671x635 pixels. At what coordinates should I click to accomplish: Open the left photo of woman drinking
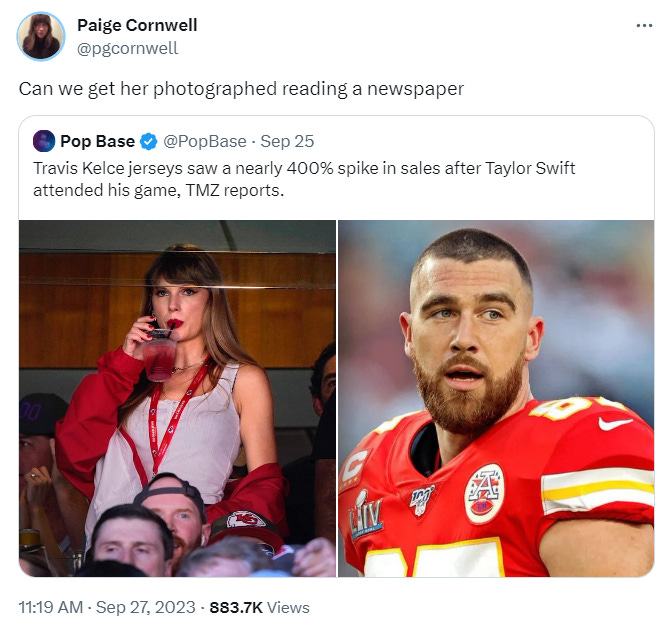tap(177, 398)
